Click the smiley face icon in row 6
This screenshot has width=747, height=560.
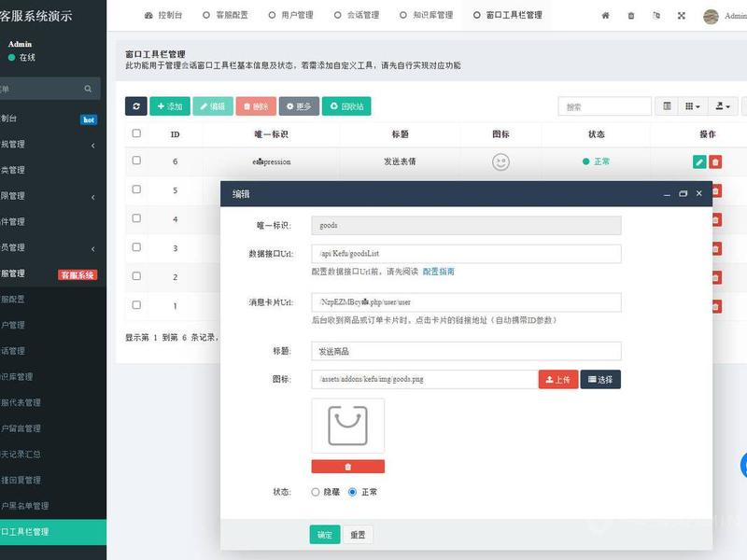500,161
